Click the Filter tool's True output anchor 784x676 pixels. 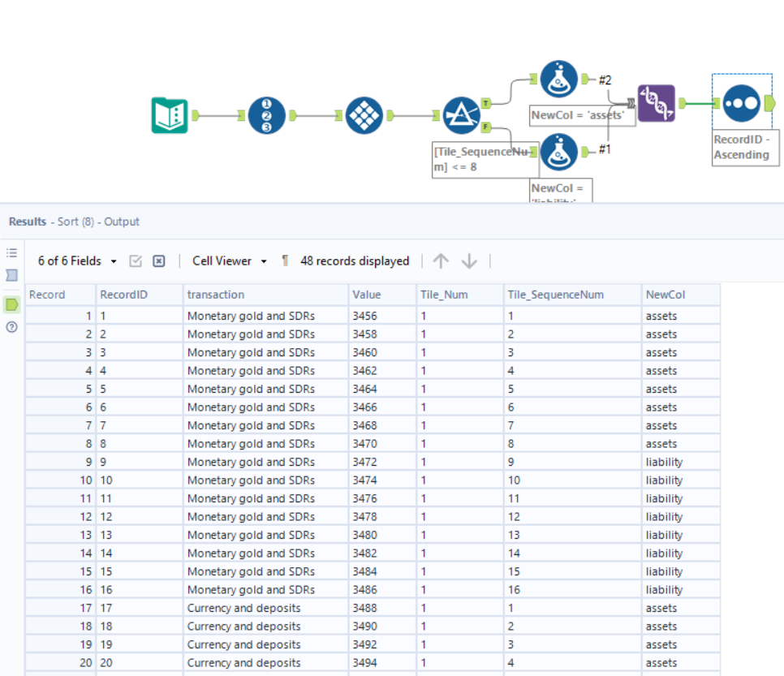485,104
